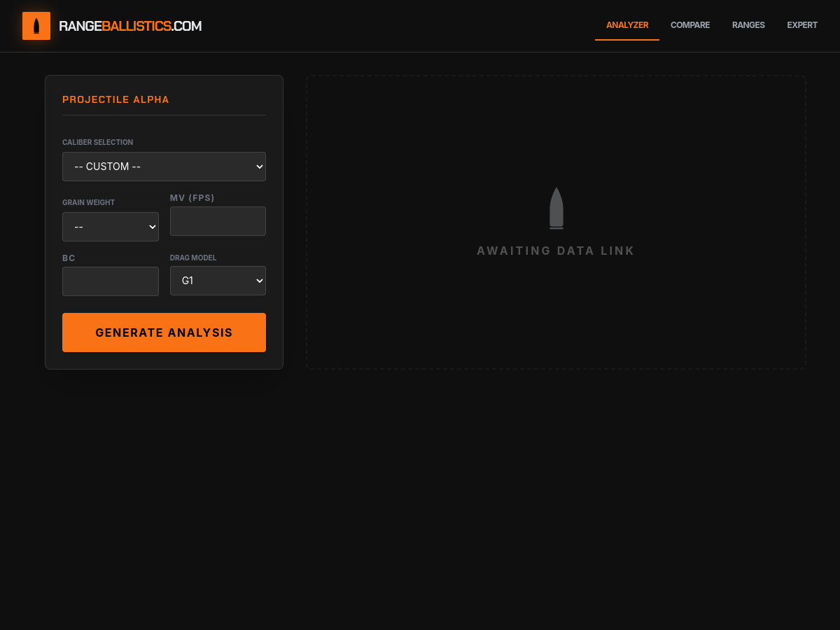The image size is (840, 630).
Task: Open the Grain Weight dropdown
Action: click(111, 227)
